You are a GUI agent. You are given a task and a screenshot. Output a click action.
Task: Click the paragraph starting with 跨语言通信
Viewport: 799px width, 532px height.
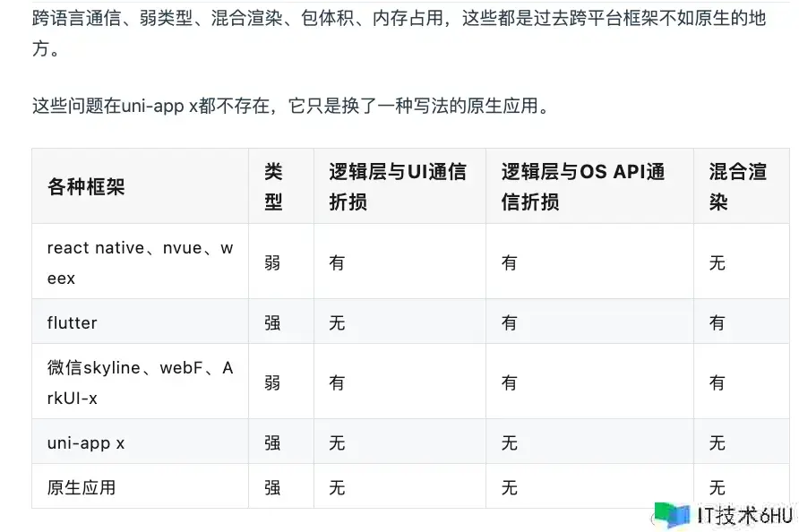coord(399,33)
